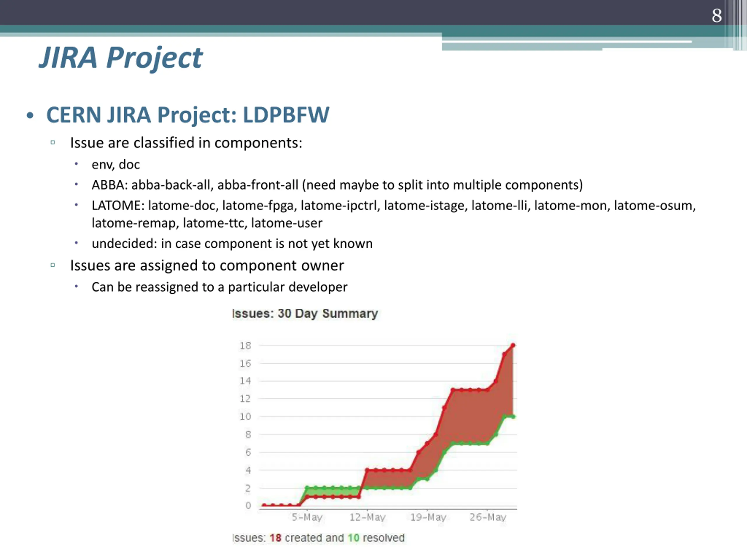Click x-axis label '26-May'

click(488, 517)
